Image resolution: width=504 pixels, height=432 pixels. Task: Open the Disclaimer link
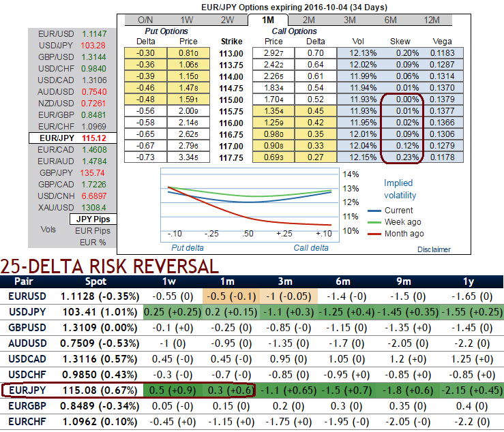tap(434, 249)
